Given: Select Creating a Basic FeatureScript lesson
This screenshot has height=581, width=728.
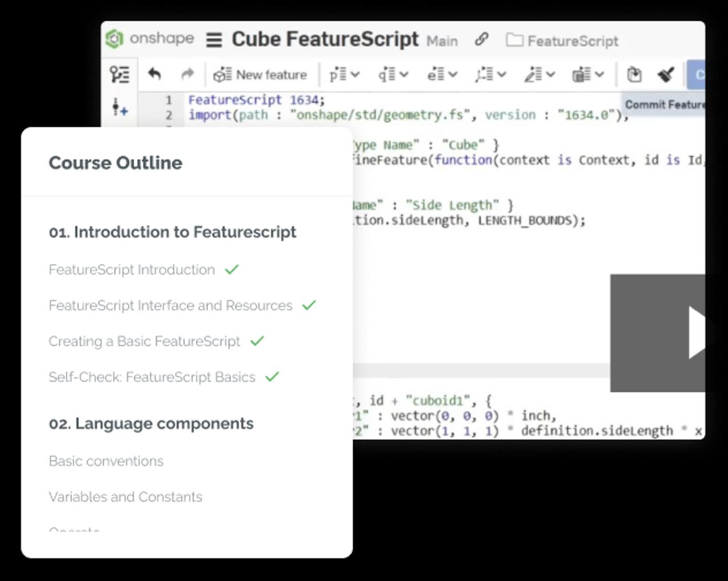Looking at the screenshot, I should point(144,341).
